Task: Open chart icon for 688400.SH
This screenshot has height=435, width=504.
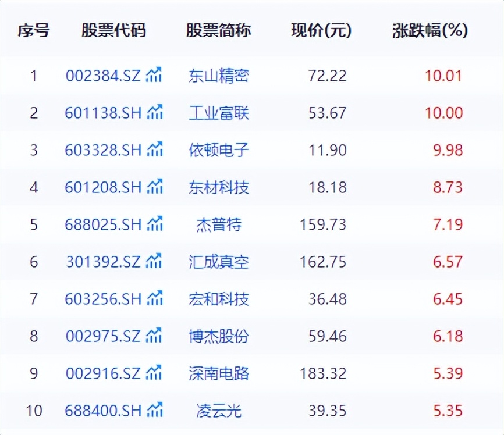Action: pyautogui.click(x=154, y=411)
